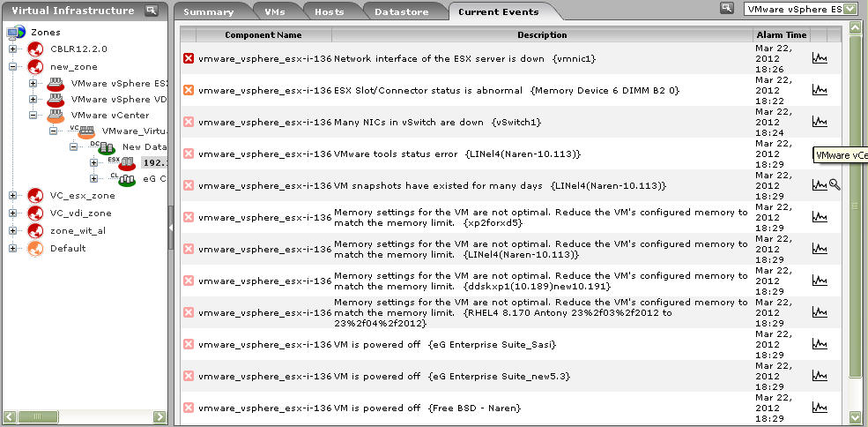Screen dimensions: 868x427
Task: Click the red server icon for VMware vSphere ES
Action: point(56,85)
